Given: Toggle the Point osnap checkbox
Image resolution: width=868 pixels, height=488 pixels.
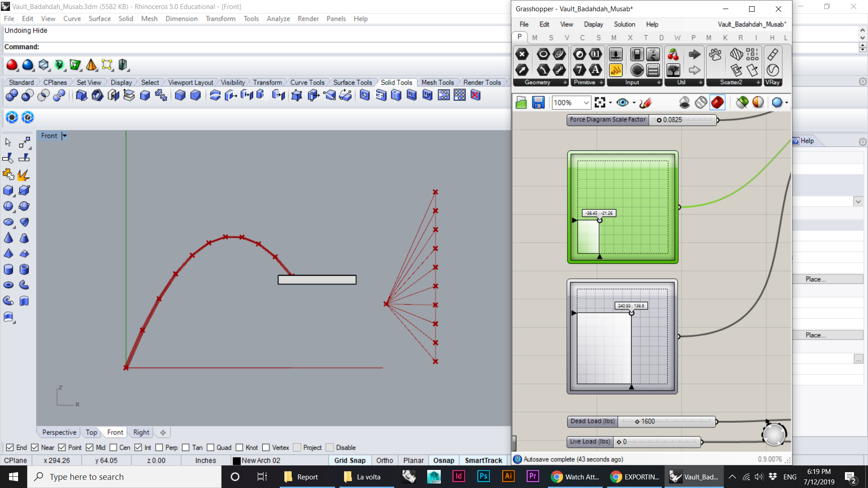Looking at the screenshot, I should (62, 447).
